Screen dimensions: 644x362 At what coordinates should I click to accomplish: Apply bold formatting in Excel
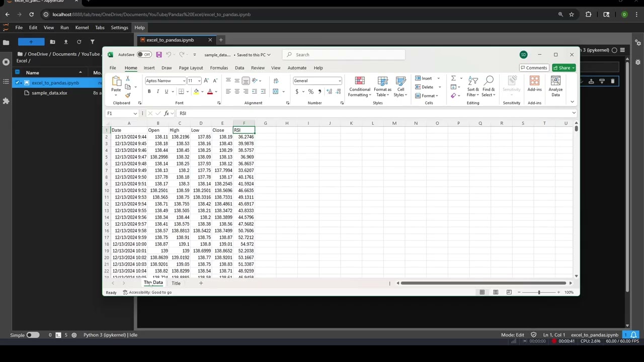149,92
